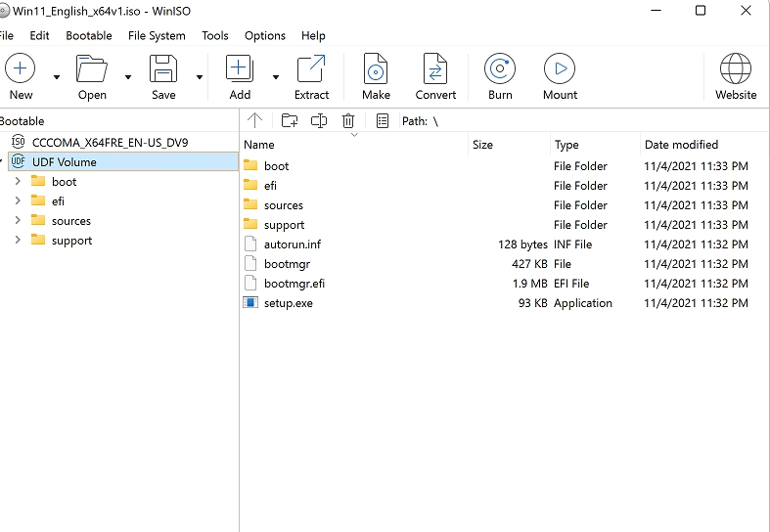The height and width of the screenshot is (532, 770).
Task: Minimize the WinISO window
Action: (656, 11)
